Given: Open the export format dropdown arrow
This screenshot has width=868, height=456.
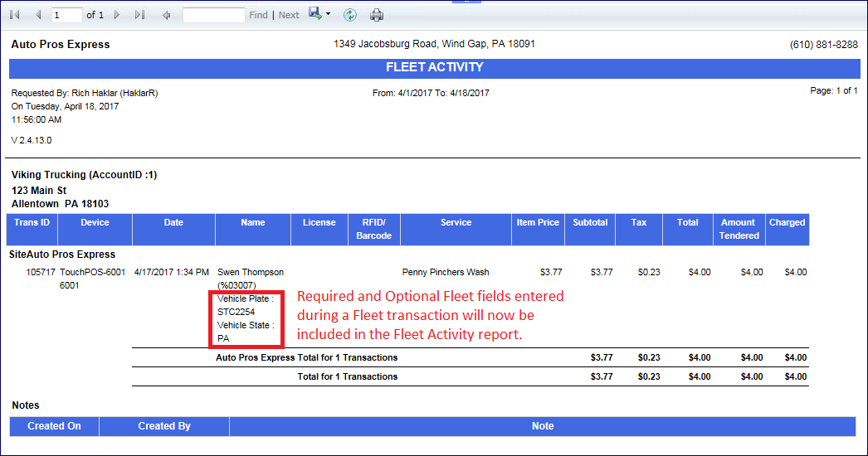Looking at the screenshot, I should [x=328, y=15].
